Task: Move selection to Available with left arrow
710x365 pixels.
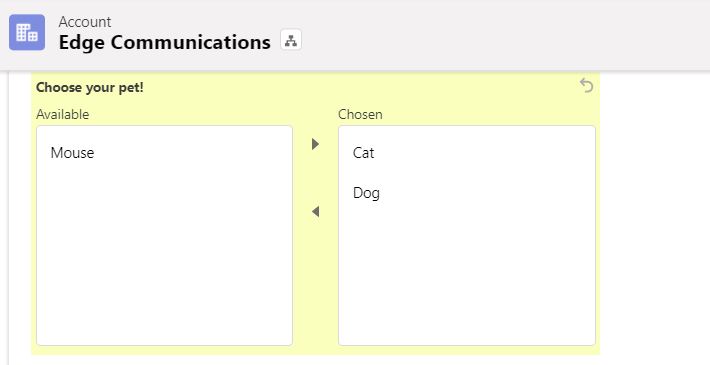Action: [316, 211]
